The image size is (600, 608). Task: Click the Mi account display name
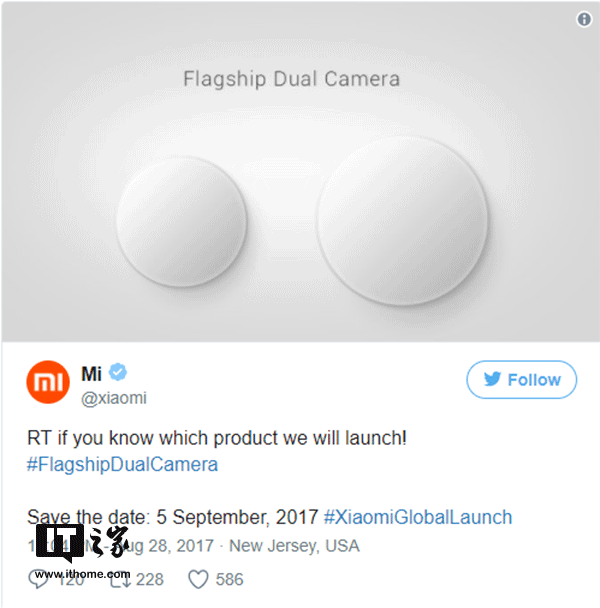(x=92, y=374)
